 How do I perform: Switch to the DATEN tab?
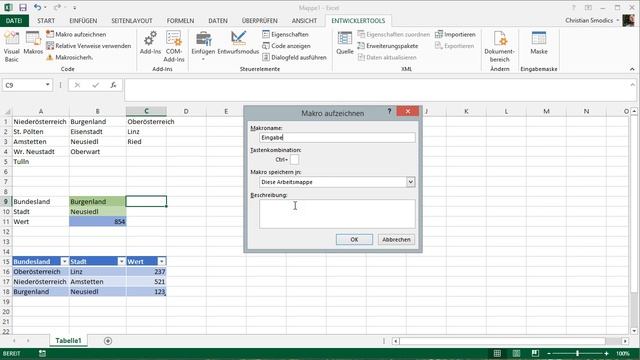[218, 20]
